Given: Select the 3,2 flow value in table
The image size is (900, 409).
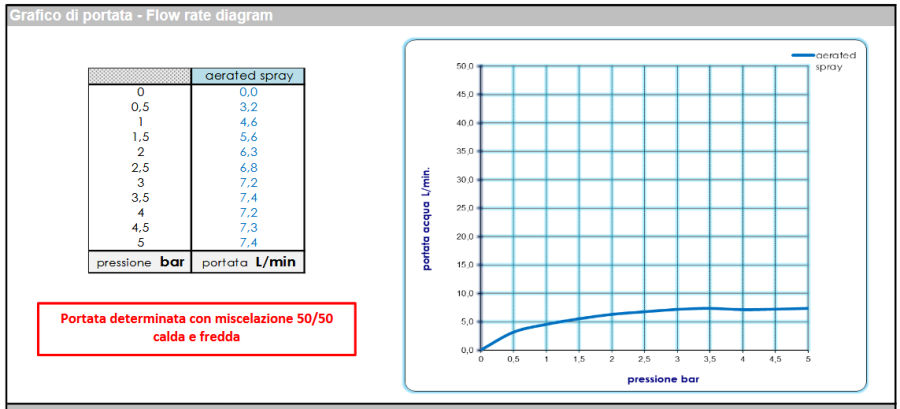Looking at the screenshot, I should 248,106.
